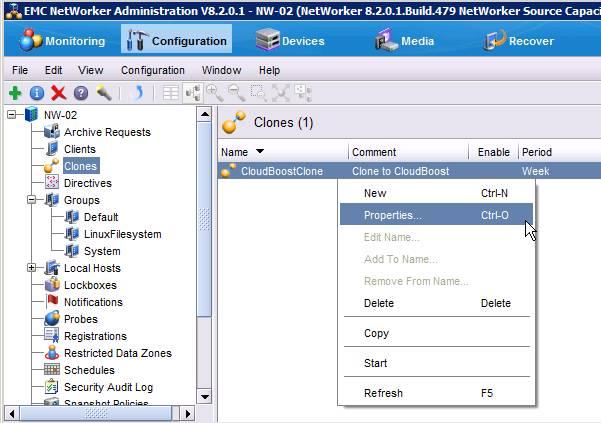Choose New from the context menu
Viewport: 601px width, 423px height.
pyautogui.click(x=436, y=193)
